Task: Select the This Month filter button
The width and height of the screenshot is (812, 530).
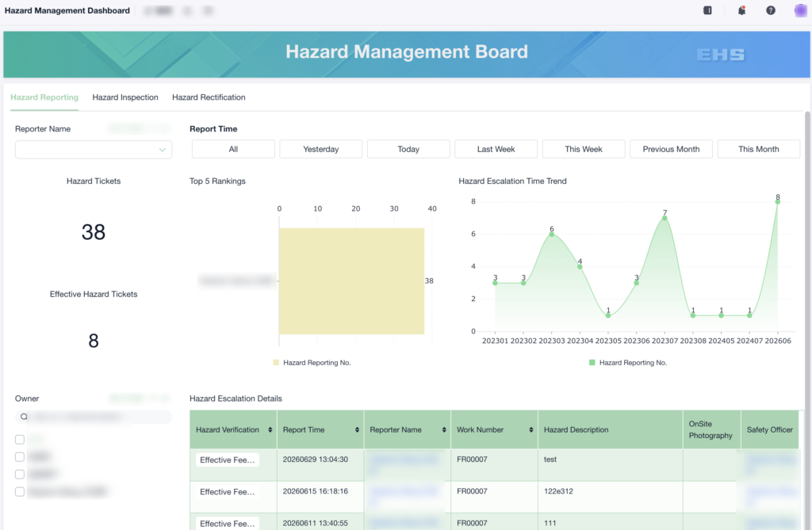Action: click(x=759, y=149)
